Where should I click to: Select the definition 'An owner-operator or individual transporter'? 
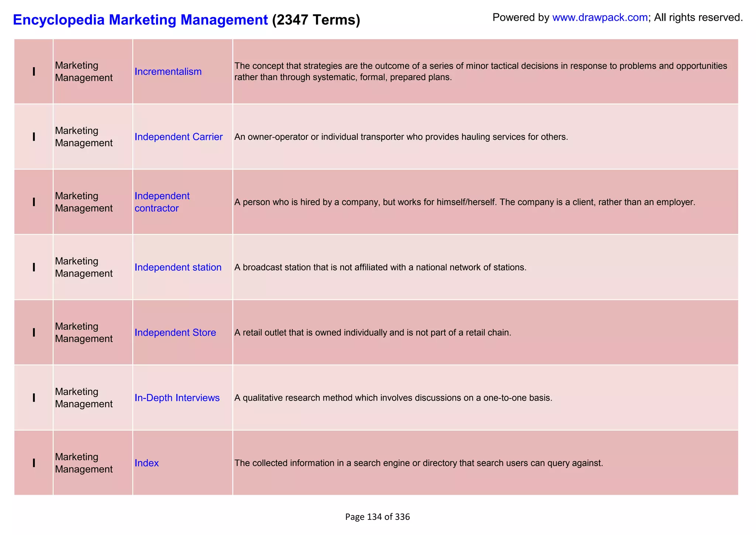coord(401,137)
